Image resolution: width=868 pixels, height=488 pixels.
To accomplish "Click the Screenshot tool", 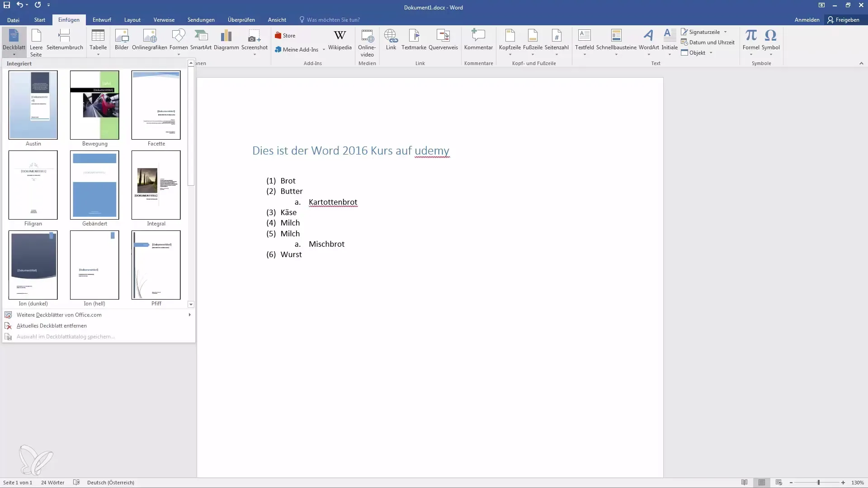I will [255, 42].
